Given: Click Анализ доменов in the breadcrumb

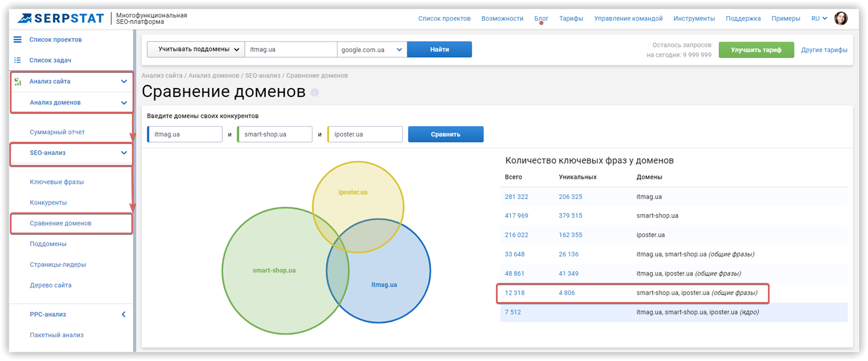Looking at the screenshot, I should coord(215,76).
